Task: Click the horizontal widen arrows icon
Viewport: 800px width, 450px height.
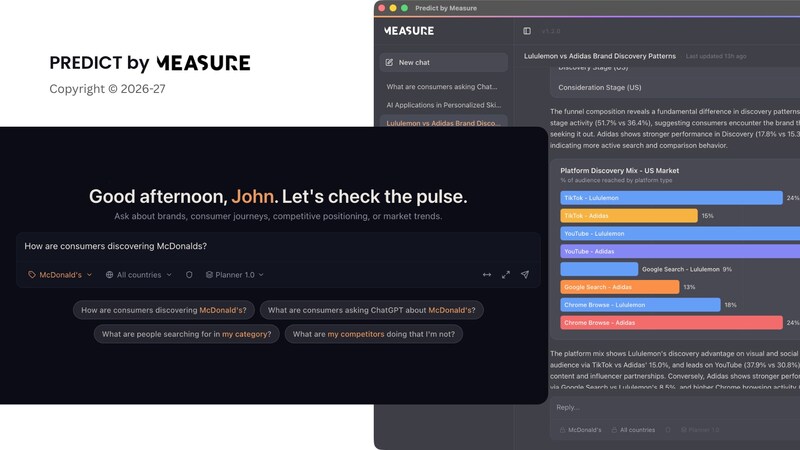Action: [x=487, y=274]
